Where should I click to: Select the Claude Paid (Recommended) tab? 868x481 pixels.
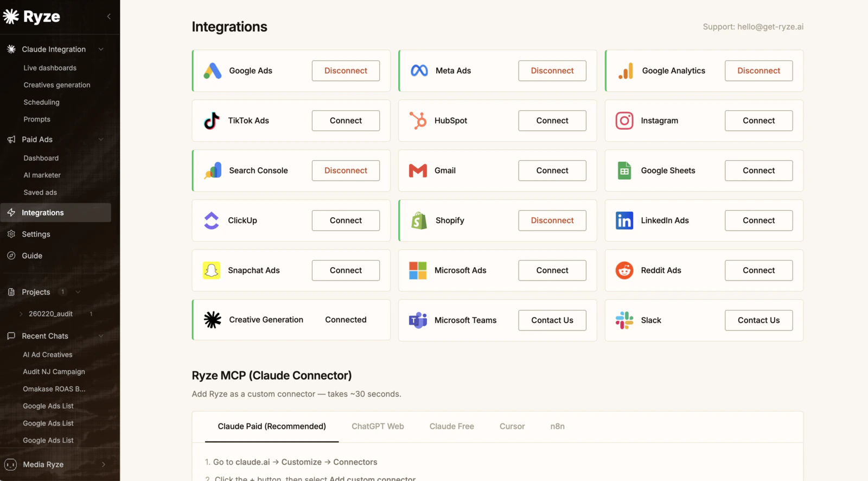point(272,426)
